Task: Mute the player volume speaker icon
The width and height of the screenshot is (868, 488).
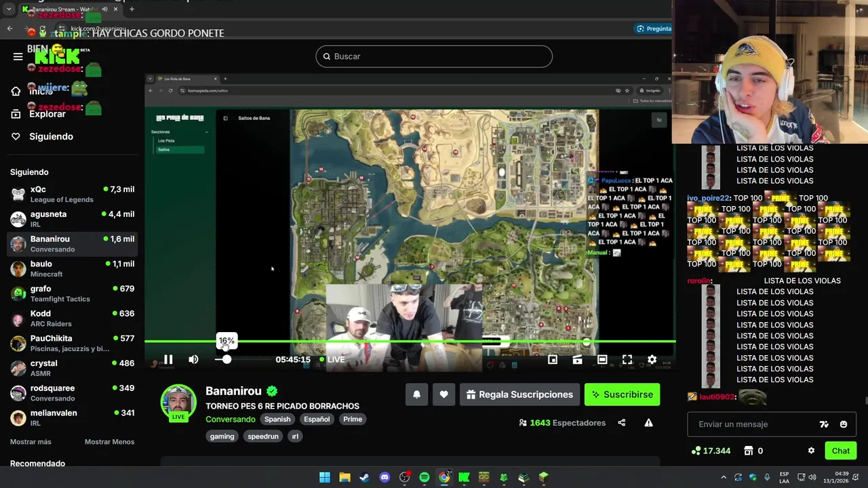Action: 193,359
